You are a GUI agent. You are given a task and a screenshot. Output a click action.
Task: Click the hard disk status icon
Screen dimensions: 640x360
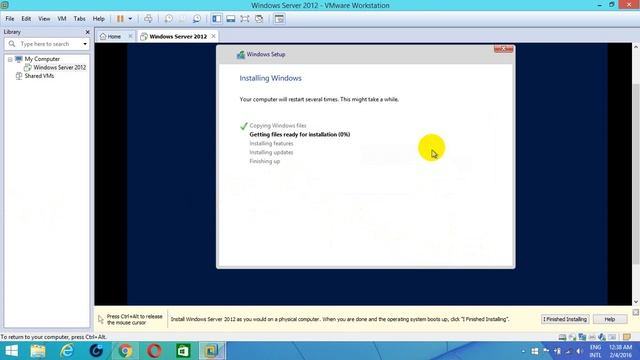click(x=562, y=337)
